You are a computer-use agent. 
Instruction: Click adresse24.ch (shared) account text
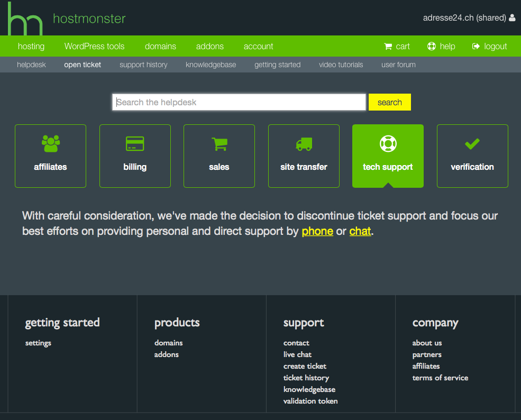(x=464, y=17)
